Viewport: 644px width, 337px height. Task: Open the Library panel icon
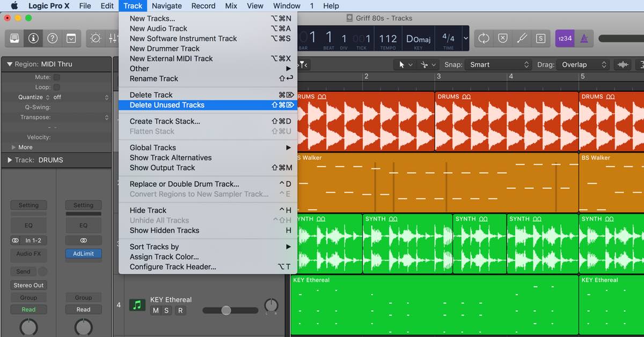coord(15,38)
